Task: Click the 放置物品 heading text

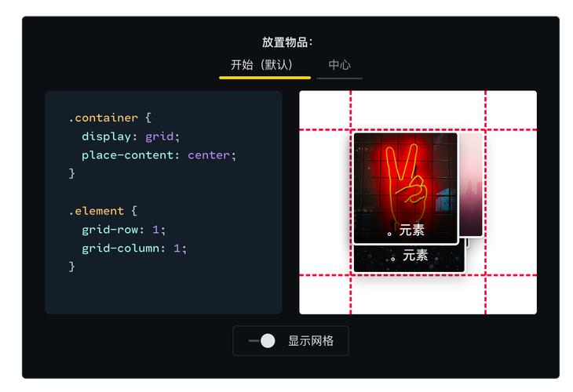Action: pyautogui.click(x=287, y=42)
